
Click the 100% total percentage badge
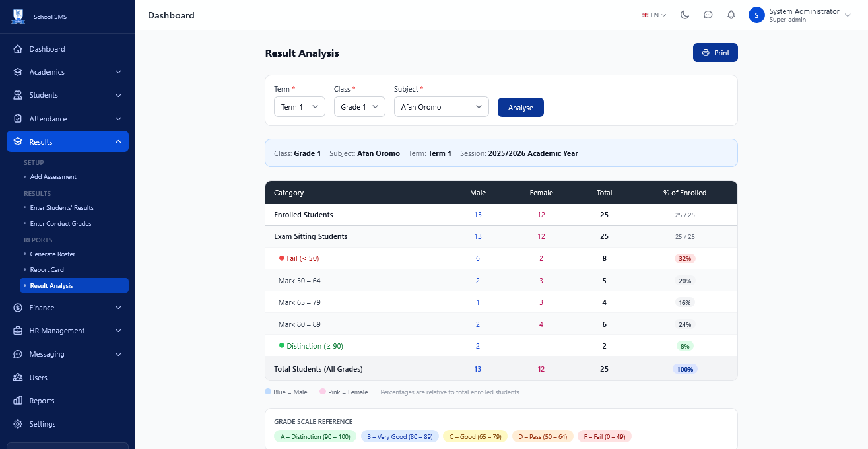tap(685, 369)
